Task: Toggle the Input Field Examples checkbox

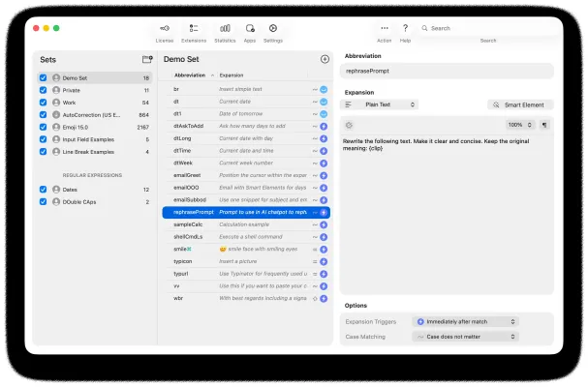Action: tap(44, 139)
